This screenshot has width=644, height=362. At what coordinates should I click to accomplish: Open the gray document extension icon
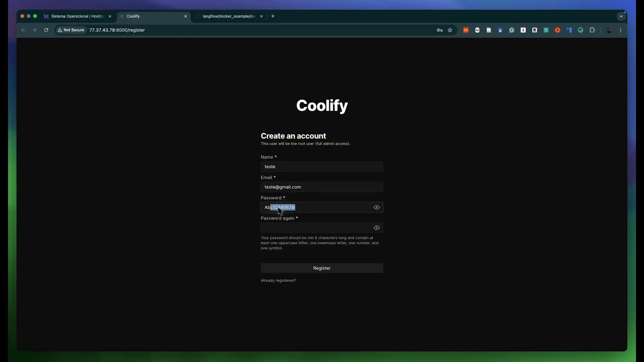(489, 30)
